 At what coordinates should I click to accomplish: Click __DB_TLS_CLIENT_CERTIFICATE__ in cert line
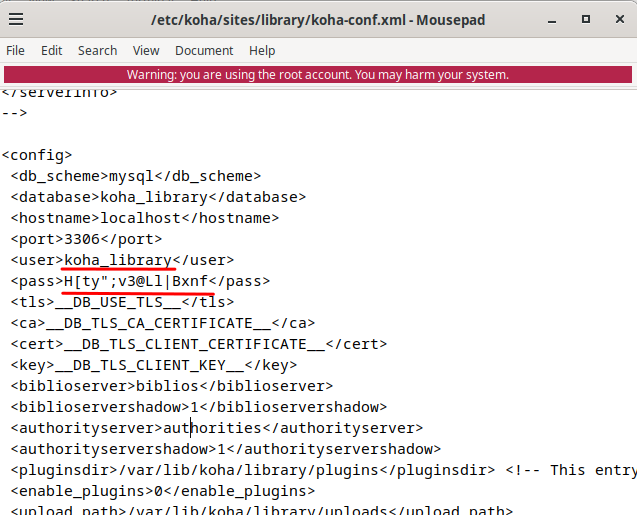pos(194,344)
